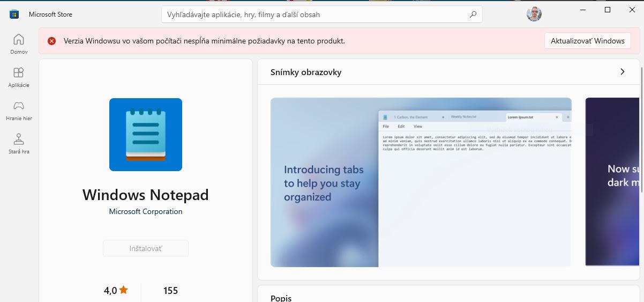Click the red error icon in banner
This screenshot has width=644, height=302.
(x=51, y=41)
